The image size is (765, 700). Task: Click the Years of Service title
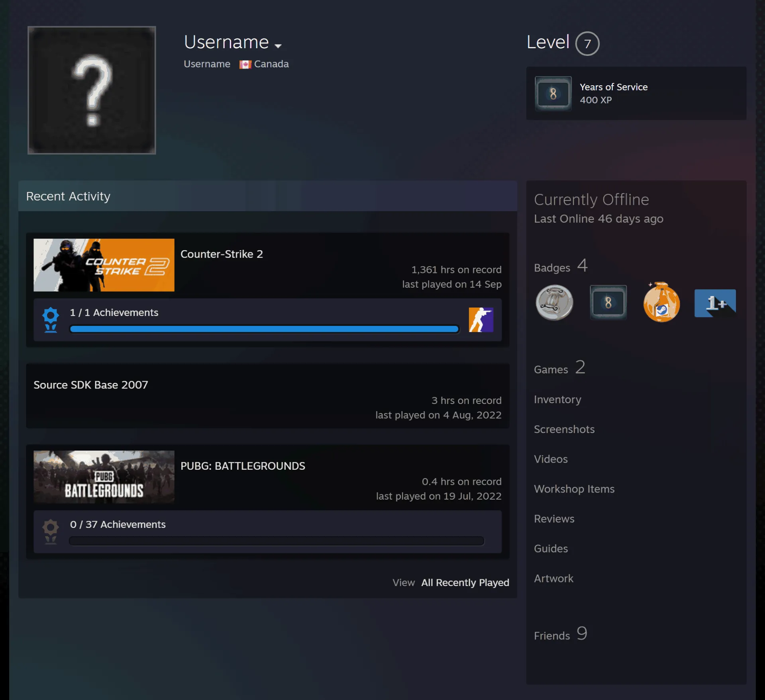614,87
